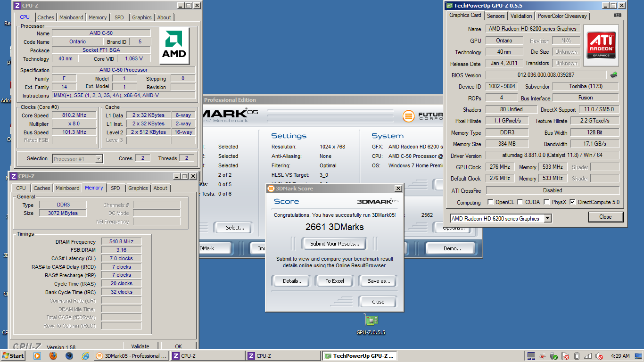This screenshot has height=362, width=644.
Task: Click the Details button in score dialog
Action: pyautogui.click(x=292, y=281)
